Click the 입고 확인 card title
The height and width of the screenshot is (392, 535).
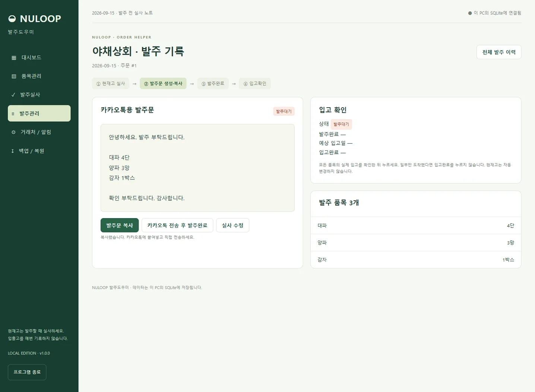(x=333, y=110)
